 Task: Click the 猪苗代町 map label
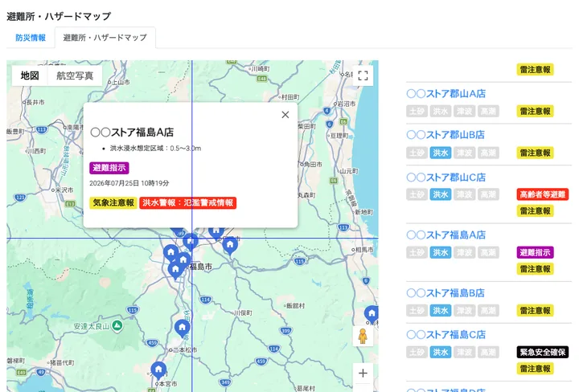click(x=62, y=362)
